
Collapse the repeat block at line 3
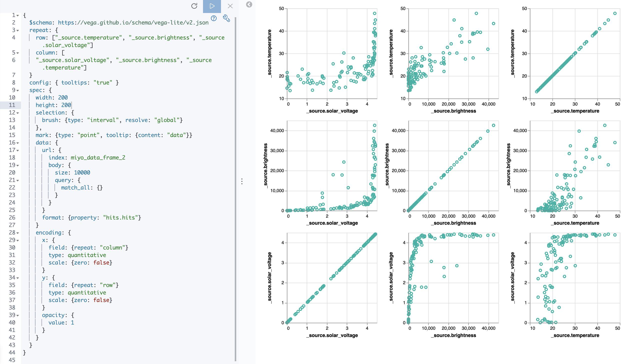click(18, 30)
